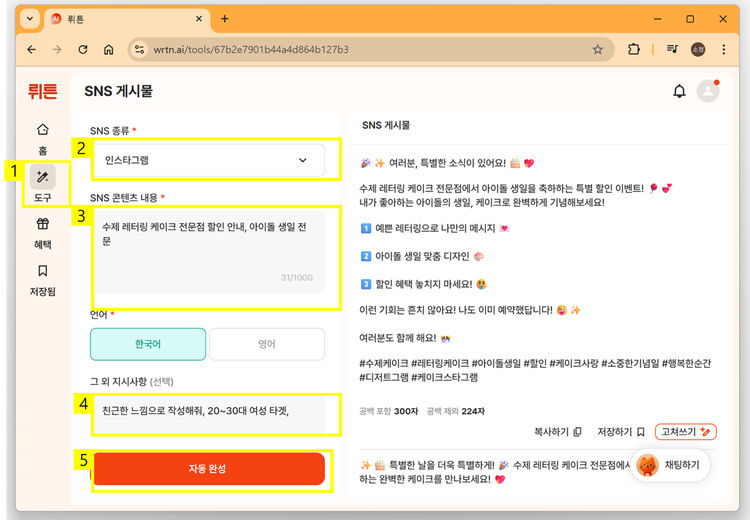
Task: Click the browser back arrow
Action: pyautogui.click(x=32, y=49)
